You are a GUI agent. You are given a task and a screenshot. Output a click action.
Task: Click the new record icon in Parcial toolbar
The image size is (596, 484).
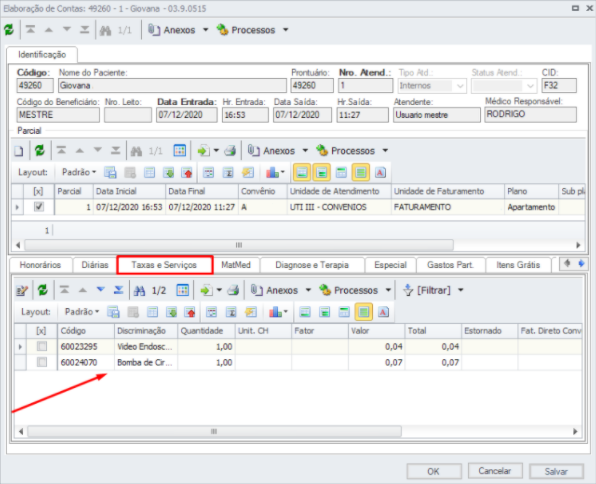click(19, 151)
